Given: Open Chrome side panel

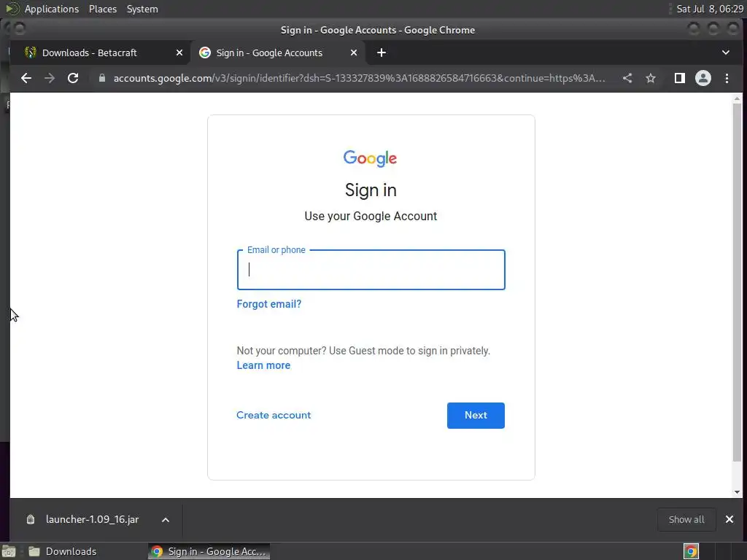Looking at the screenshot, I should point(680,78).
